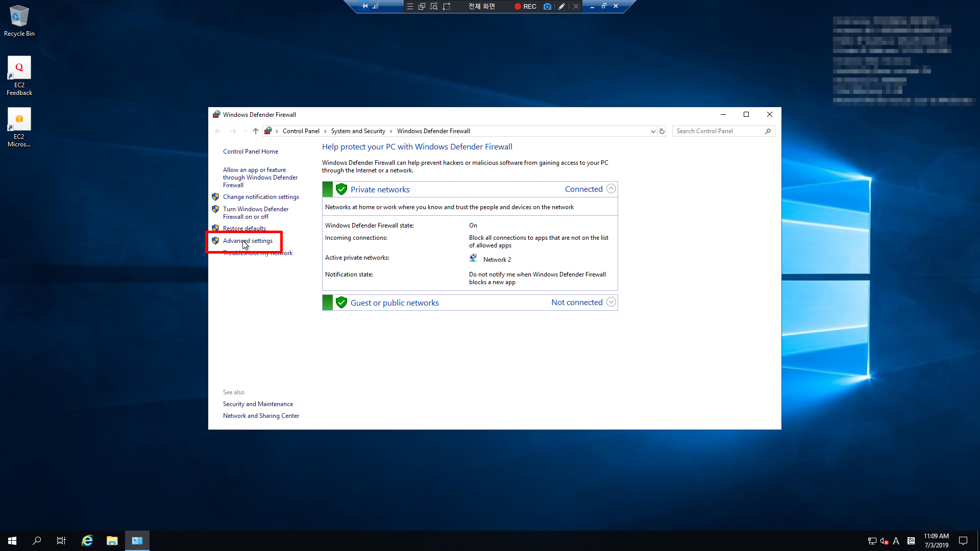
Task: Click the Search Control Panel field
Action: click(719, 131)
